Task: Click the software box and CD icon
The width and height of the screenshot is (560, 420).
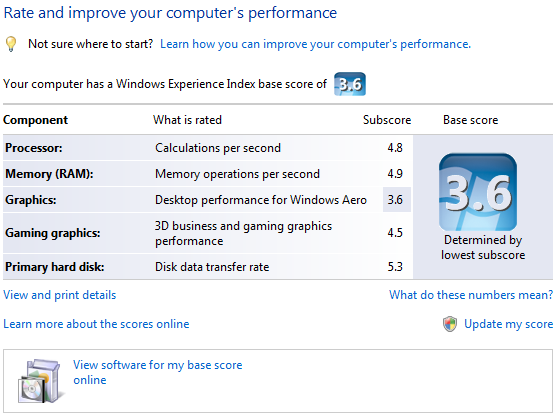Action: click(x=40, y=381)
